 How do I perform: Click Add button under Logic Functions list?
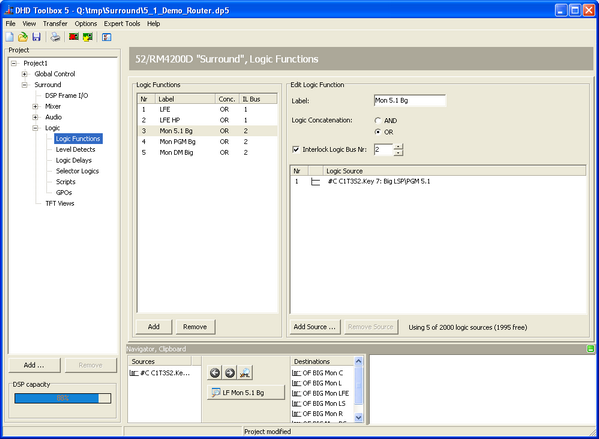[x=154, y=327]
